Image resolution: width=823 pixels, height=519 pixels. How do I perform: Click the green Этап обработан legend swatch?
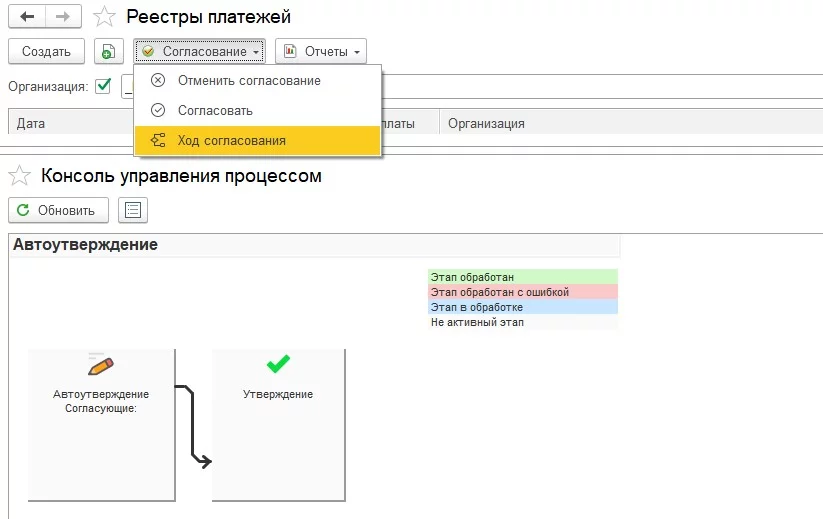[x=522, y=277]
